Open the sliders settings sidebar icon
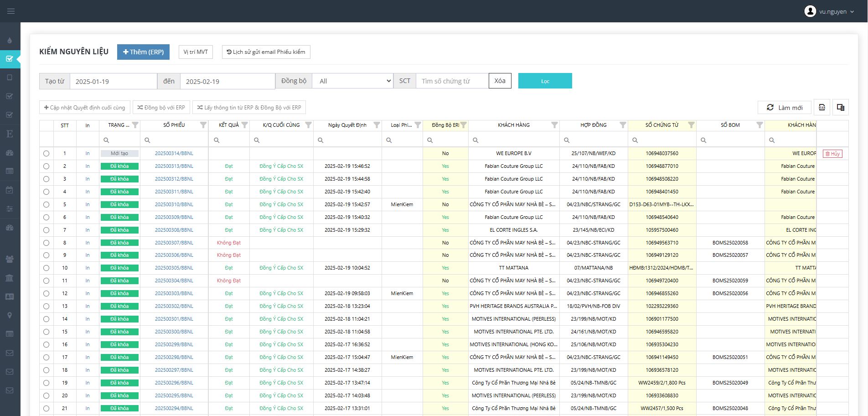This screenshot has width=868, height=416. [10, 209]
